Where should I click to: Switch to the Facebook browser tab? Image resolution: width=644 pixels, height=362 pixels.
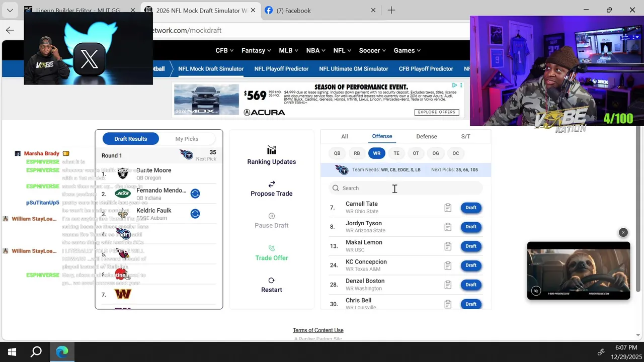click(321, 10)
